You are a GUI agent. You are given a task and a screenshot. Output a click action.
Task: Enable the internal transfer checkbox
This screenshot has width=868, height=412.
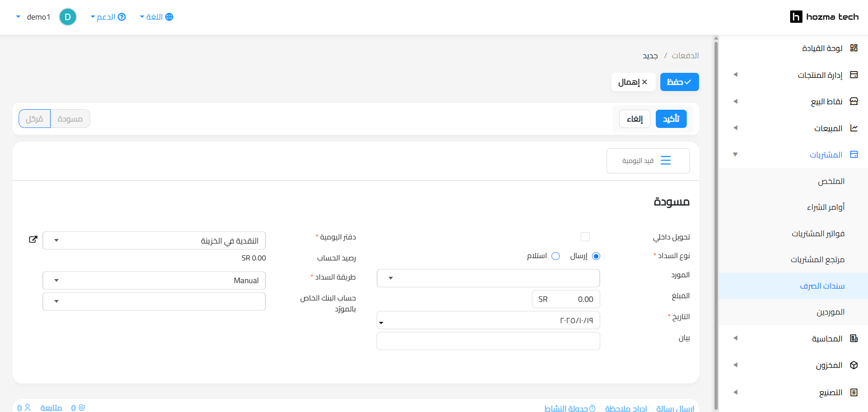tap(585, 237)
